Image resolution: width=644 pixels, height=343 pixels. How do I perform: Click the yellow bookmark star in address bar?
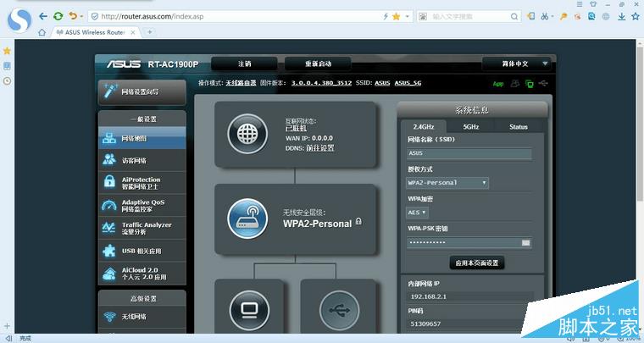[x=397, y=16]
